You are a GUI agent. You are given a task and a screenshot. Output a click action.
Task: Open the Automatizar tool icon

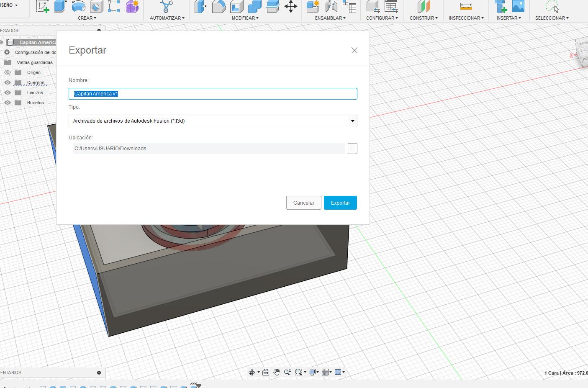pyautogui.click(x=167, y=6)
